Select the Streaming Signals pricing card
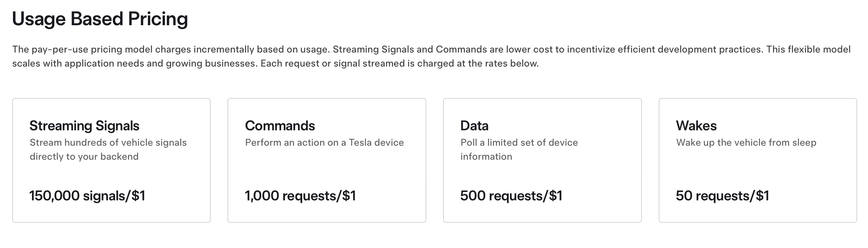868x248 pixels. tap(111, 160)
